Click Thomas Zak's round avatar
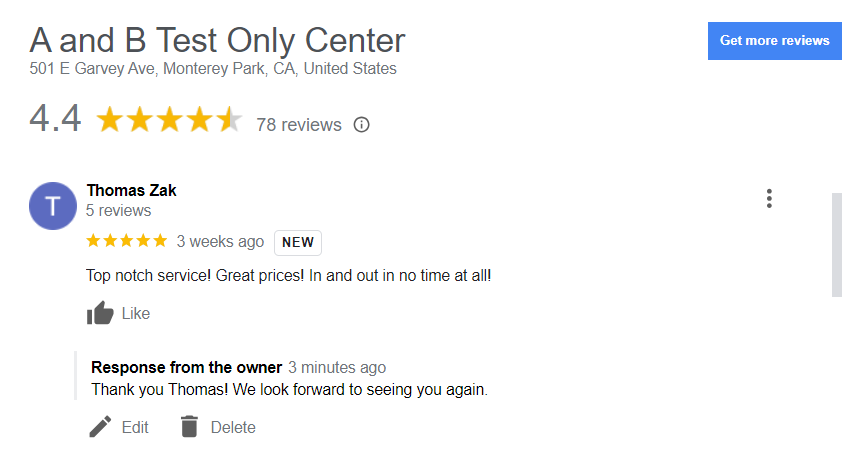Image resolution: width=861 pixels, height=469 pixels. coord(53,205)
